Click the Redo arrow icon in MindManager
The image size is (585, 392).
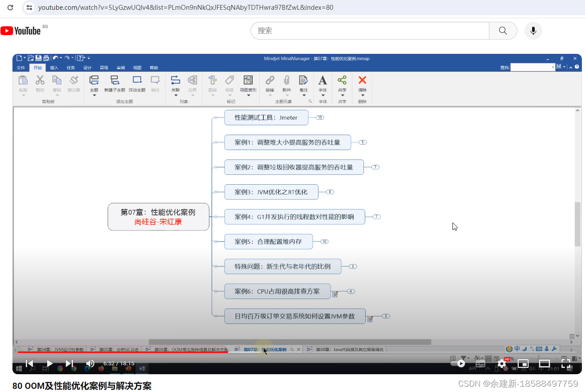(67, 58)
